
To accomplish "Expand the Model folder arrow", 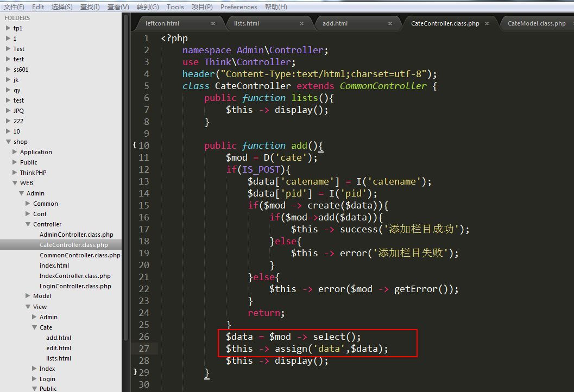I will [28, 295].
